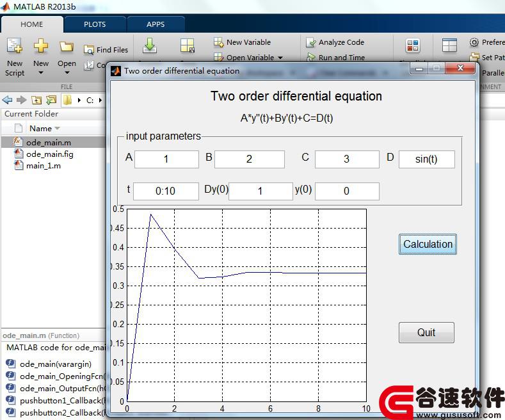Select ode_main.m in Current Folder
This screenshot has width=505, height=420.
[x=54, y=142]
